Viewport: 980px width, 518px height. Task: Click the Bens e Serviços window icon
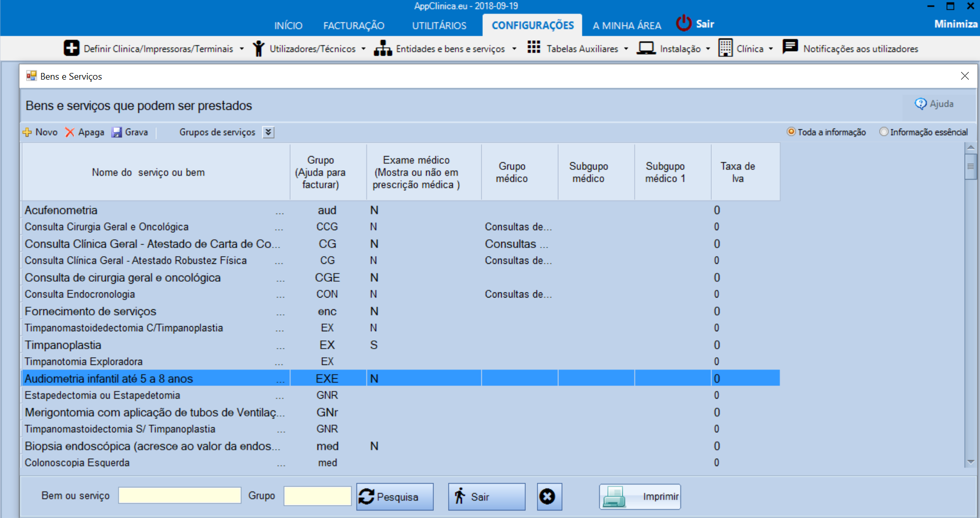click(x=32, y=76)
